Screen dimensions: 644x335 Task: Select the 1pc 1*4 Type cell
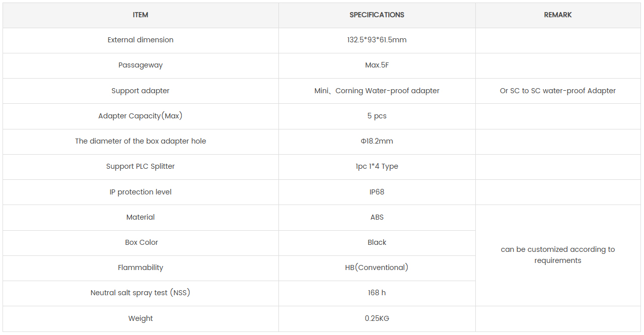(377, 167)
